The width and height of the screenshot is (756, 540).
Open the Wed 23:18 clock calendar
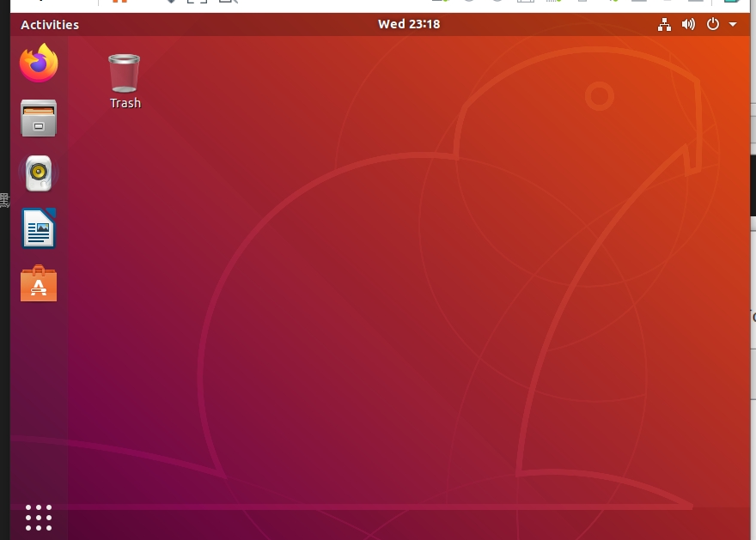click(409, 25)
